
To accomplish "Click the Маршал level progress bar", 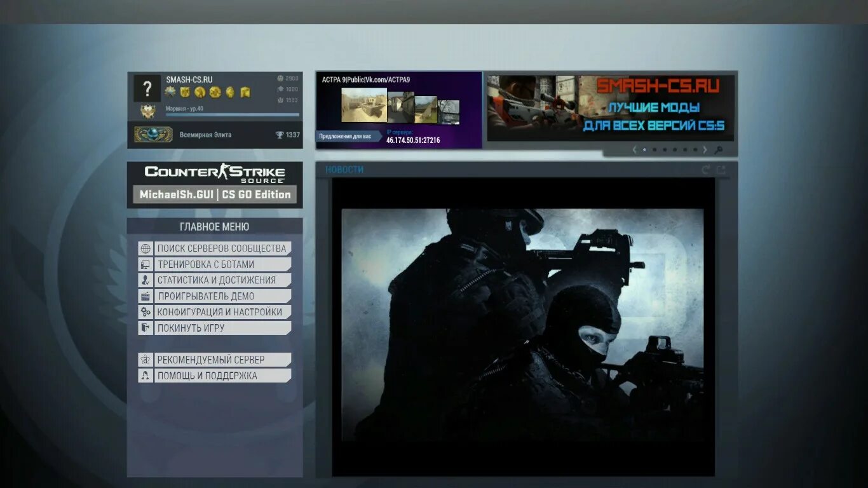I will click(233, 115).
